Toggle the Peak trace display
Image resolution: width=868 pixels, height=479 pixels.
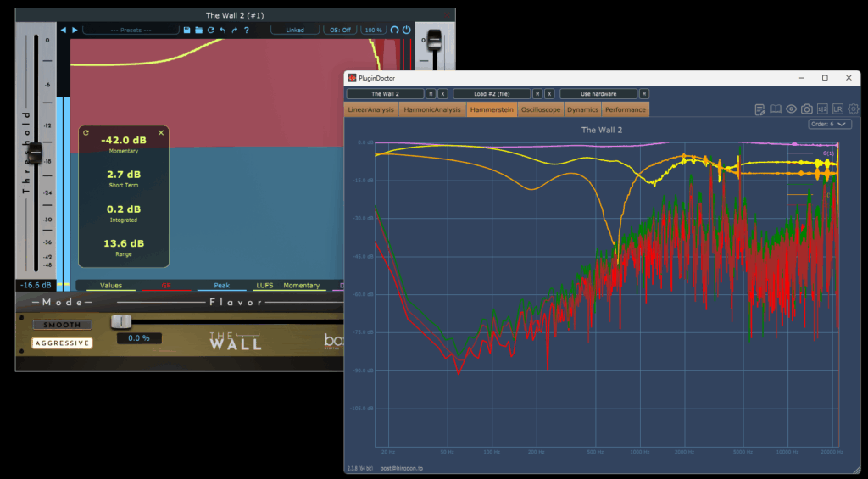(221, 286)
